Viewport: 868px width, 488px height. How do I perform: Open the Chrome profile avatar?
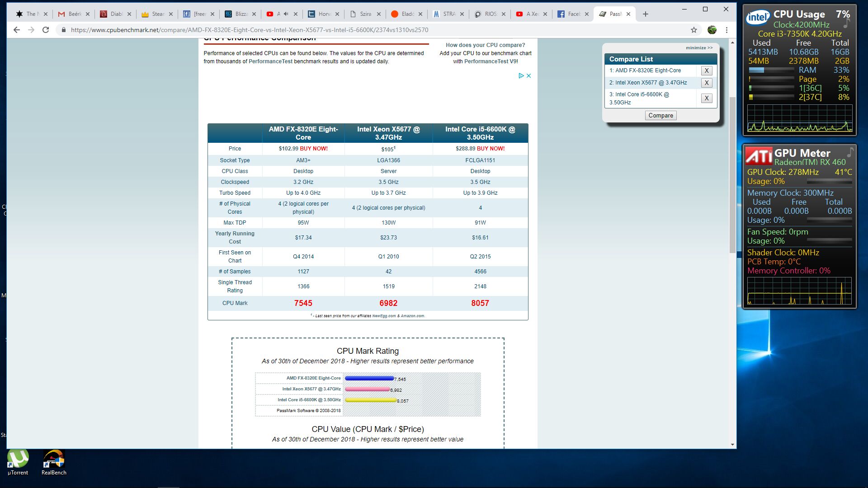pos(712,30)
